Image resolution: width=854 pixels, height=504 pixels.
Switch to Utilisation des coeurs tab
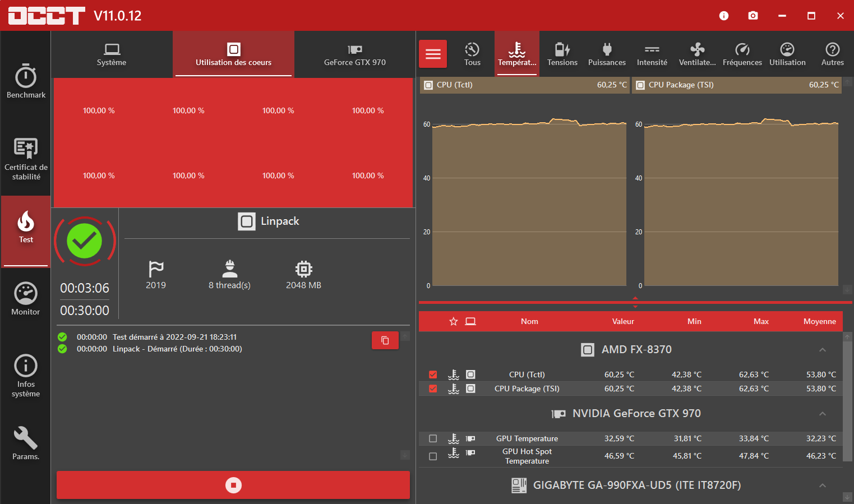click(233, 54)
